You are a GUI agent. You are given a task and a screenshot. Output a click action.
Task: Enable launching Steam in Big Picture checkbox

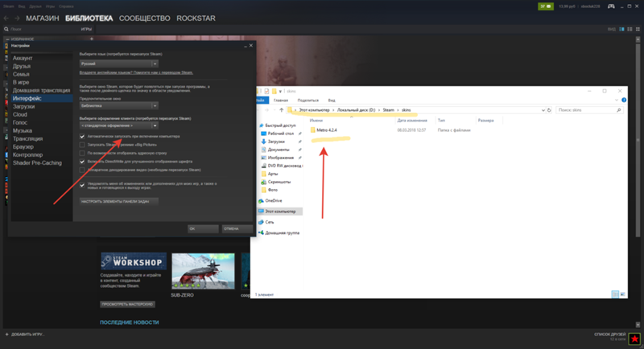click(x=82, y=145)
